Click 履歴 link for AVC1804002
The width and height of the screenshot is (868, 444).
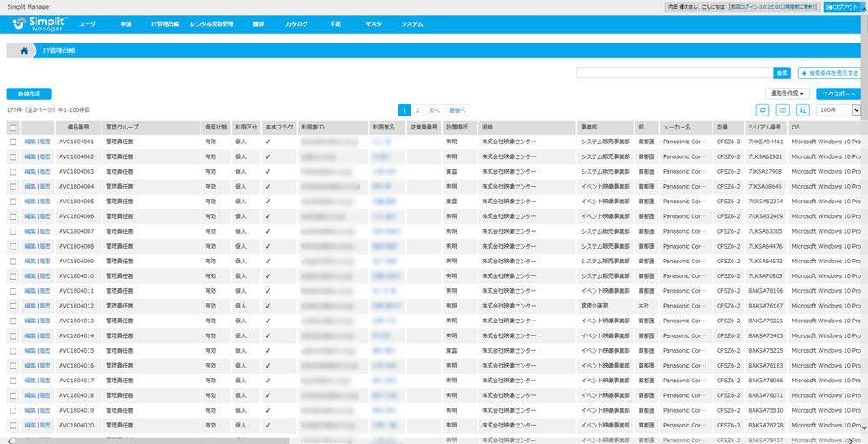[x=45, y=157]
